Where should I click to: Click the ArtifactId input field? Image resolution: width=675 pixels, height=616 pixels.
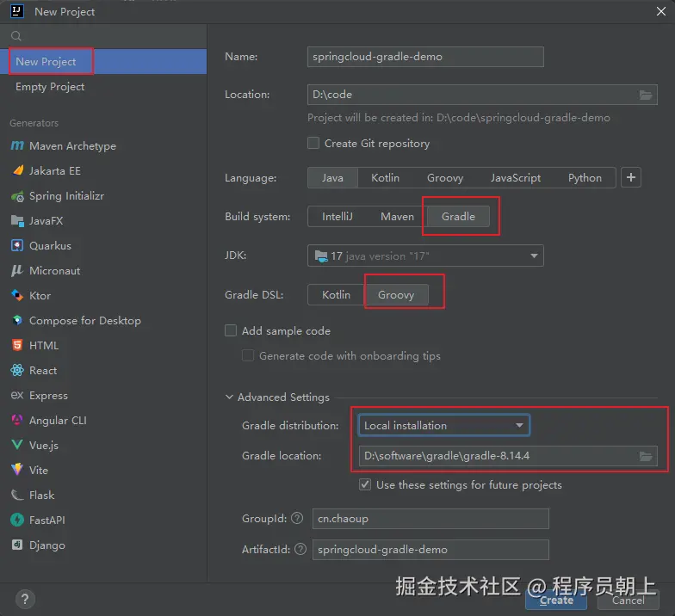[x=430, y=549]
